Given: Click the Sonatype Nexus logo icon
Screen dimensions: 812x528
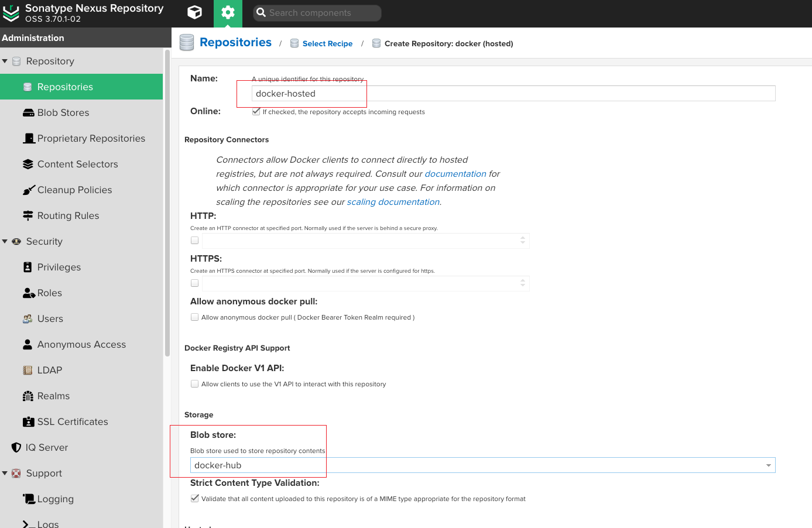Looking at the screenshot, I should pyautogui.click(x=11, y=13).
